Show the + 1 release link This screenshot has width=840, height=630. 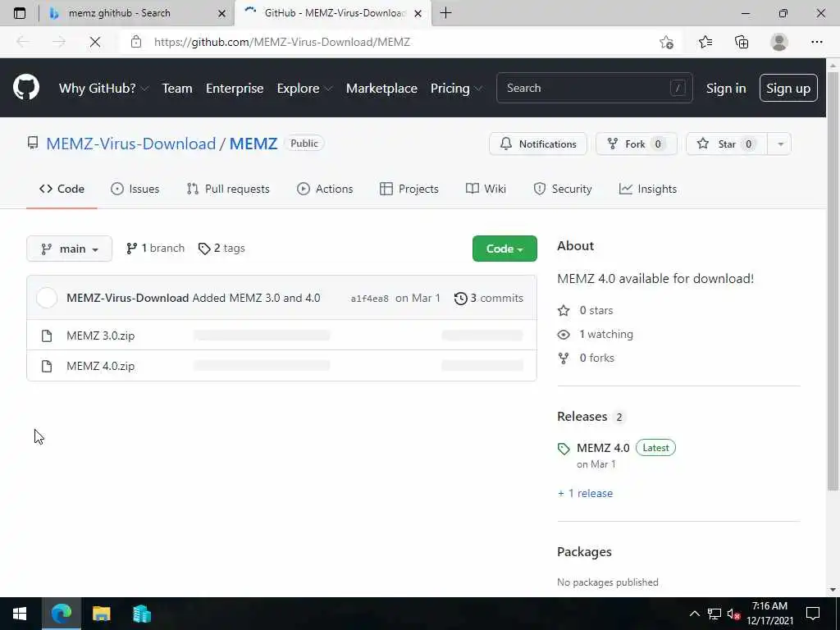pyautogui.click(x=585, y=493)
